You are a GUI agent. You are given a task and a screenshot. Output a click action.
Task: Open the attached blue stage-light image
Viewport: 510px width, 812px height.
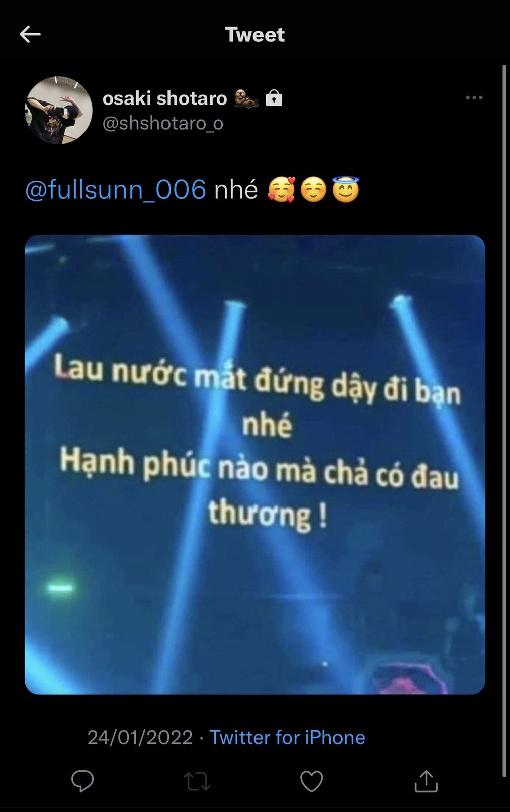point(255,465)
